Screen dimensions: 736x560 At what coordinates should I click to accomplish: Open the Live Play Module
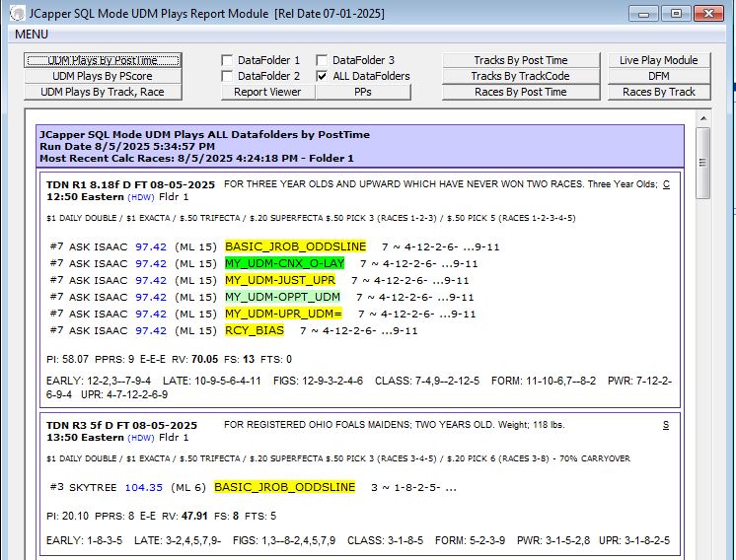click(659, 60)
